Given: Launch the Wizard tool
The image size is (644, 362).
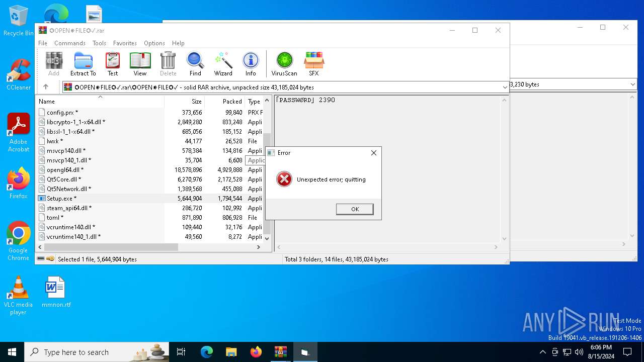Looking at the screenshot, I should click(223, 64).
